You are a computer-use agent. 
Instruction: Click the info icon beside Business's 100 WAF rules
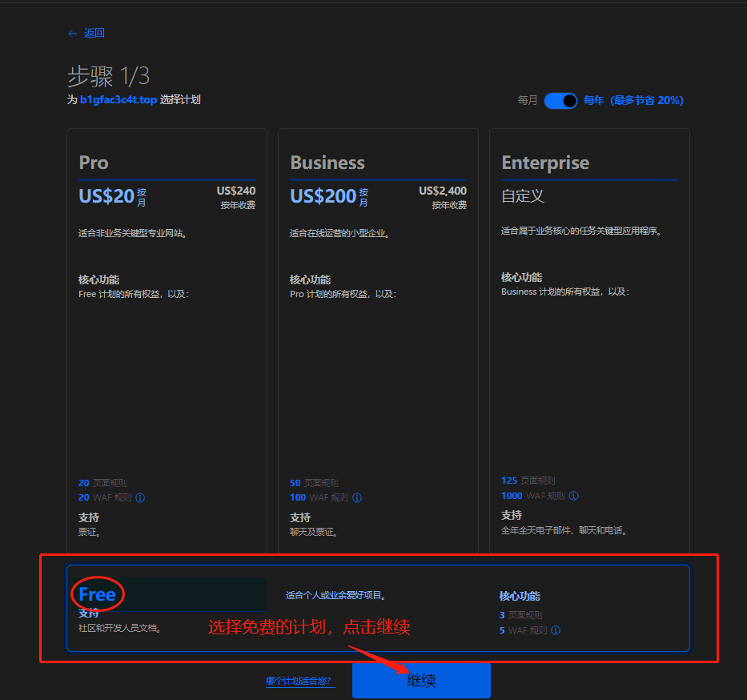click(357, 498)
